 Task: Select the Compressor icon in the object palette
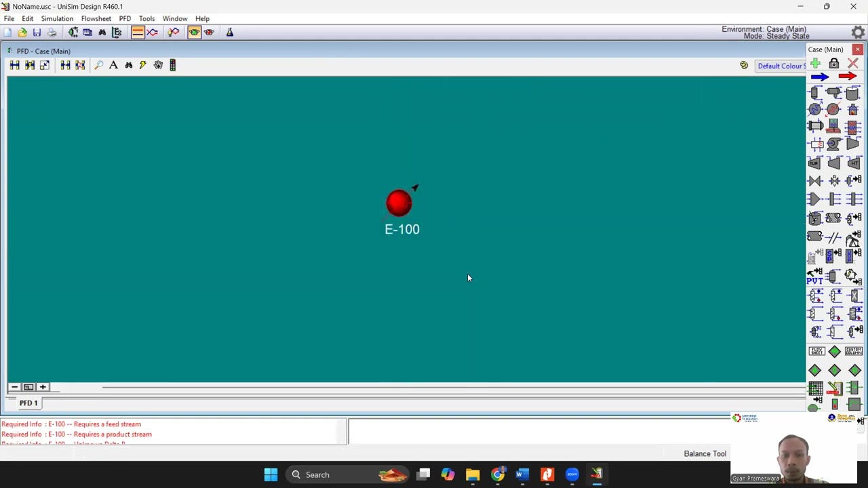point(853,144)
